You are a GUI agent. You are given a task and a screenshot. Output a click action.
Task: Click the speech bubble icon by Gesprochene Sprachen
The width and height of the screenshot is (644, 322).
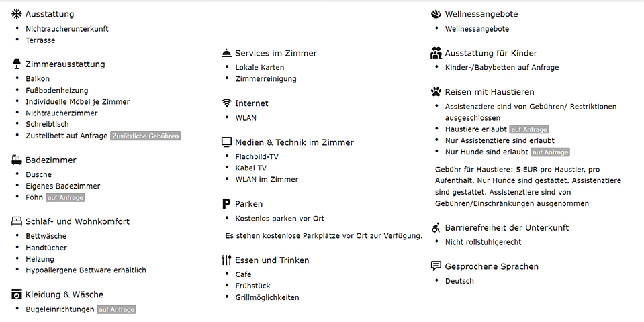436,266
